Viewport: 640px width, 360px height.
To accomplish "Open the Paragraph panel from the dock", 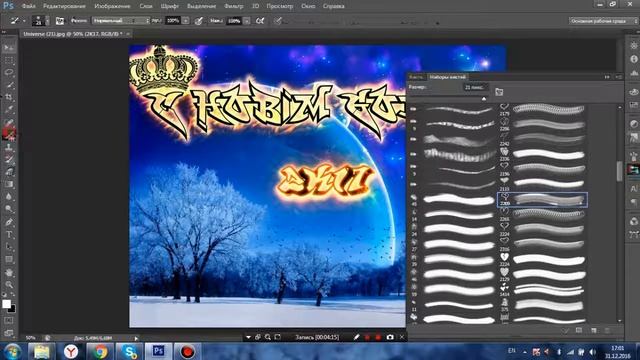I will [x=633, y=202].
